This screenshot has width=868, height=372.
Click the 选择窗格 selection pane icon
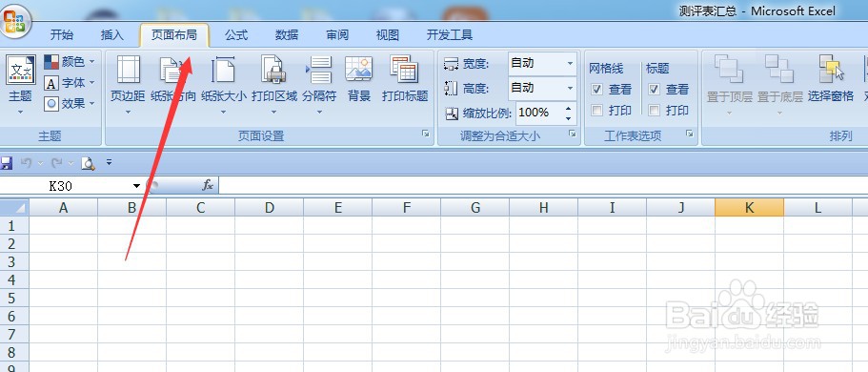coord(831,69)
